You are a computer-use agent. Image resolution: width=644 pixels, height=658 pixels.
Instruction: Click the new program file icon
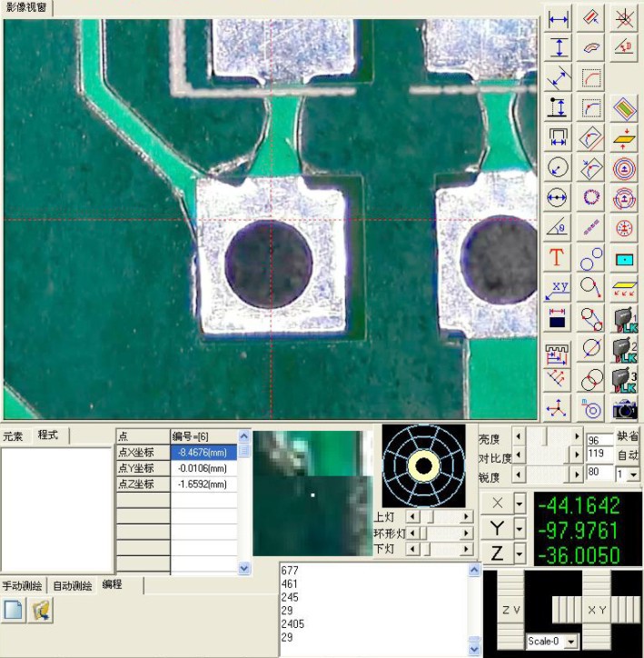[14, 611]
